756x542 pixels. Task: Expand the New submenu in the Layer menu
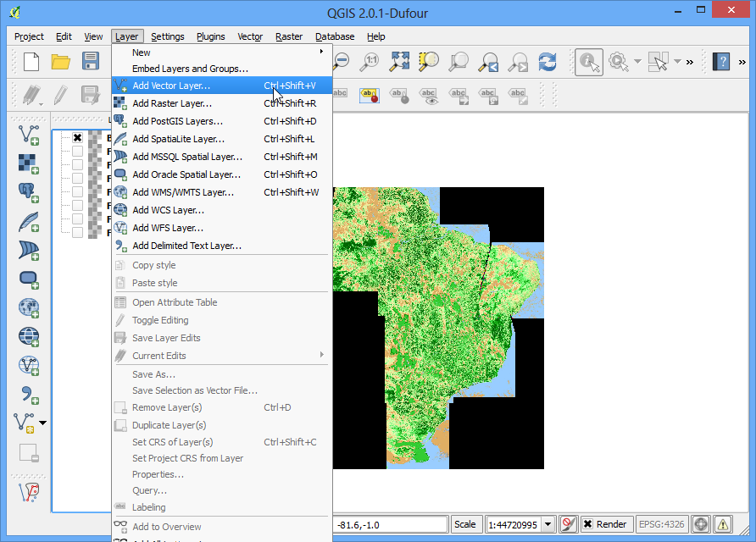(222, 52)
